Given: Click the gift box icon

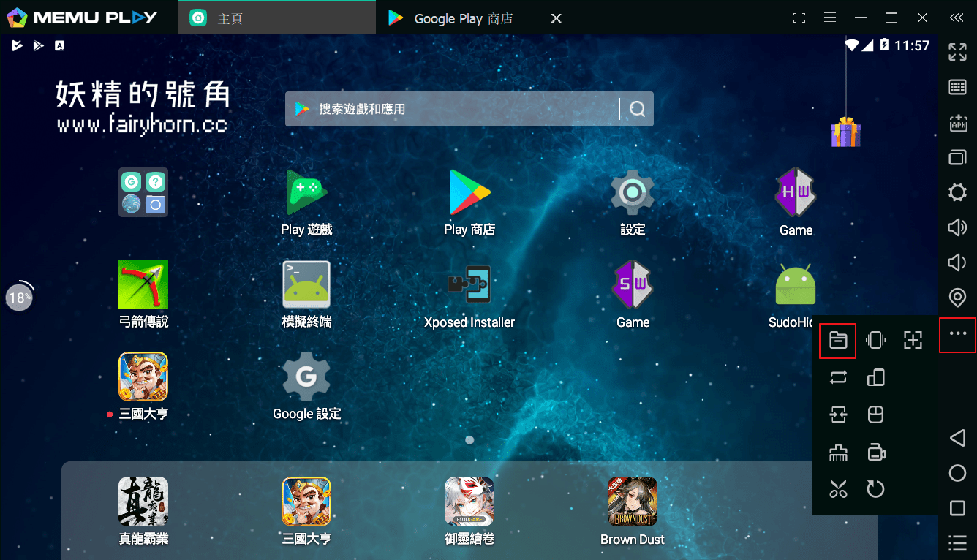Looking at the screenshot, I should [846, 132].
